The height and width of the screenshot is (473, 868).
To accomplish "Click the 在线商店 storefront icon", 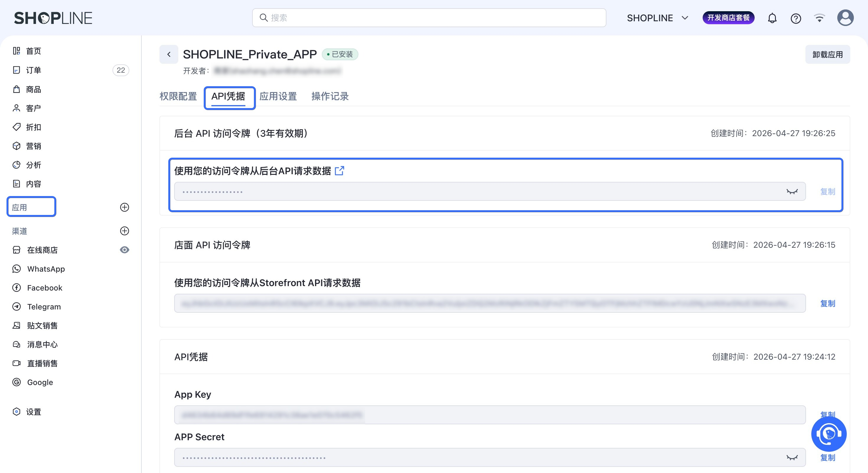I will tap(17, 250).
